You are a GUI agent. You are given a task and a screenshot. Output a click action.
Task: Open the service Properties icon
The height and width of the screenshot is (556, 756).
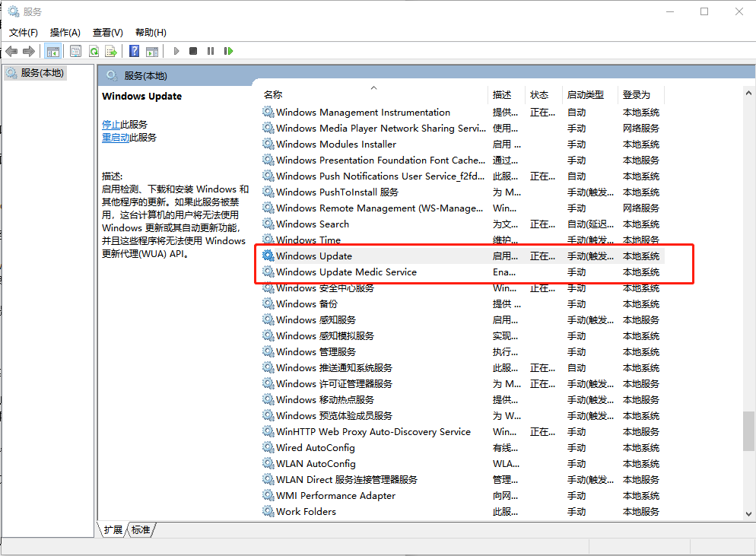pyautogui.click(x=76, y=51)
